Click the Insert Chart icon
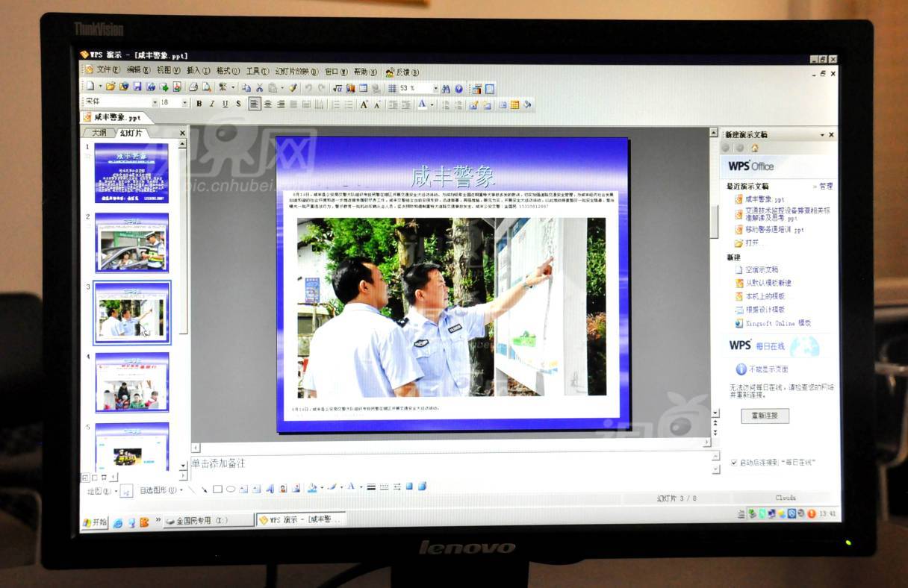The image size is (908, 588). [350, 88]
